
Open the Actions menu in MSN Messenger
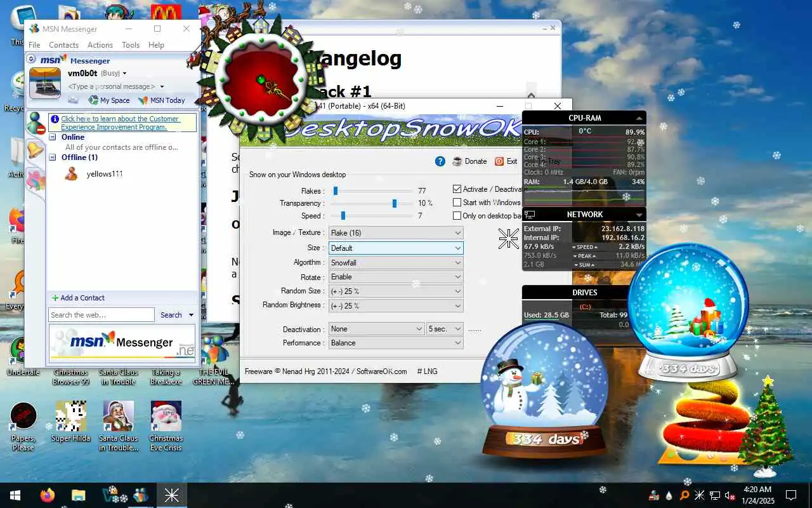[100, 45]
